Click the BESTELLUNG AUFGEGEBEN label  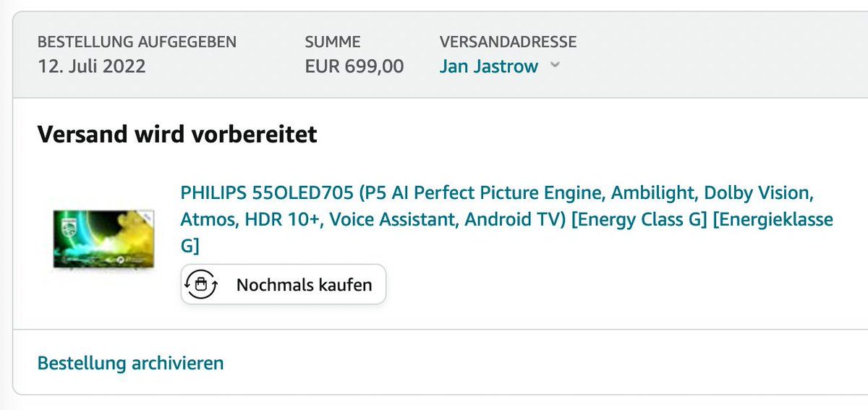137,42
